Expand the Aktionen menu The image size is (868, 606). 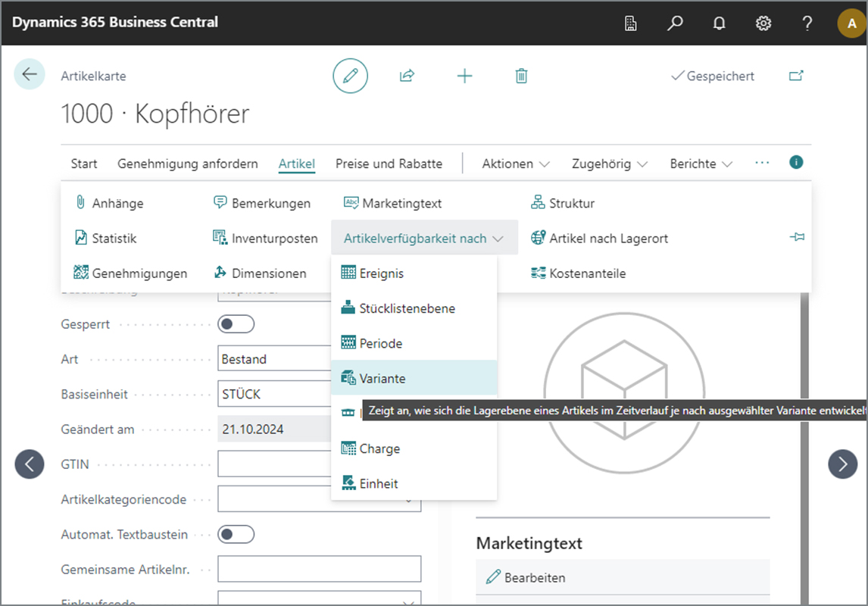pyautogui.click(x=515, y=164)
